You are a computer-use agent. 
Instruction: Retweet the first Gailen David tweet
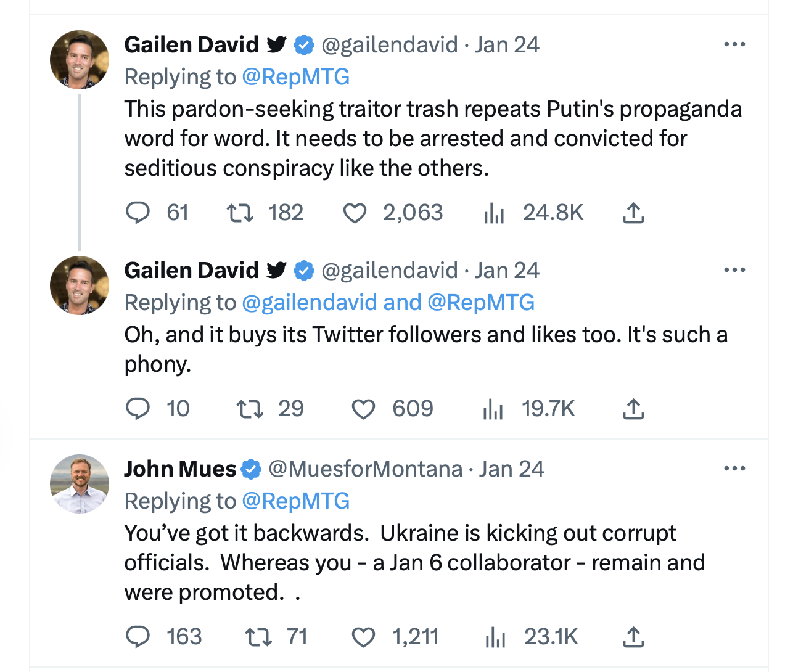pyautogui.click(x=240, y=213)
